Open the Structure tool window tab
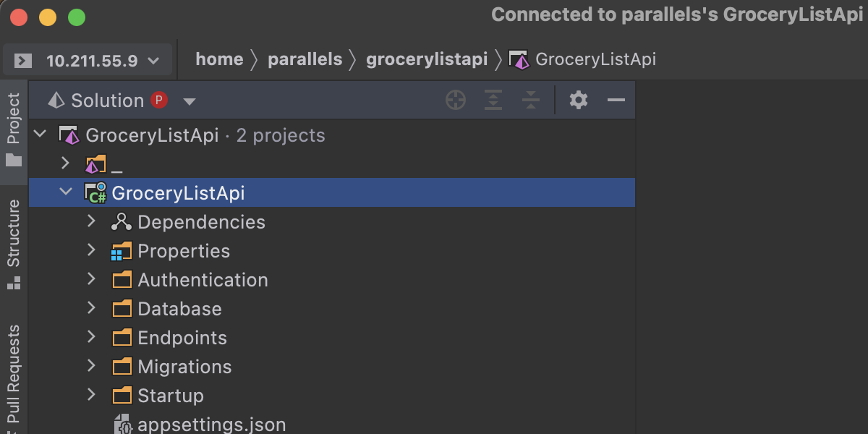 (x=14, y=243)
